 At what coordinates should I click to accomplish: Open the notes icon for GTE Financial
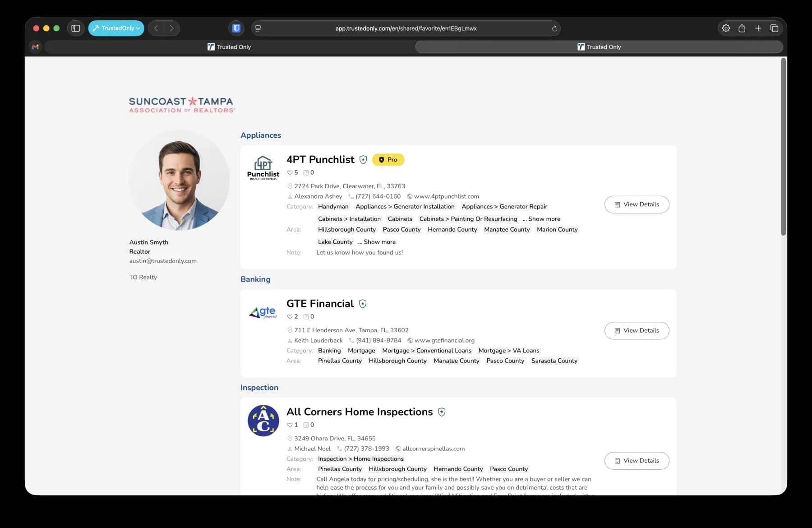[x=306, y=317]
